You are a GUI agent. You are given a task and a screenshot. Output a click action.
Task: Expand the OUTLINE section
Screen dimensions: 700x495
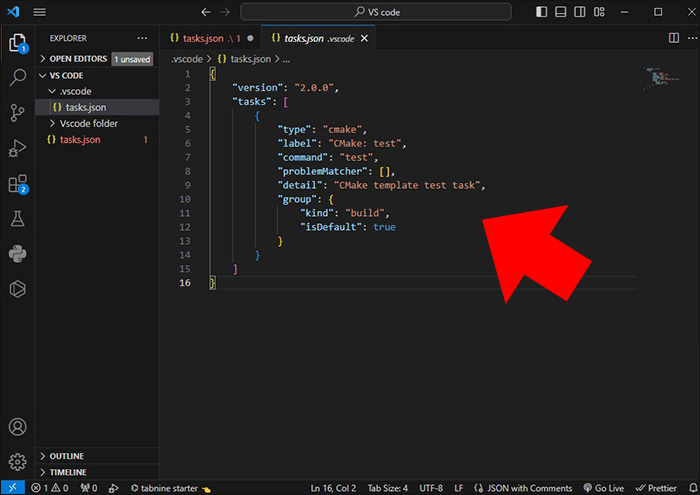[x=66, y=456]
